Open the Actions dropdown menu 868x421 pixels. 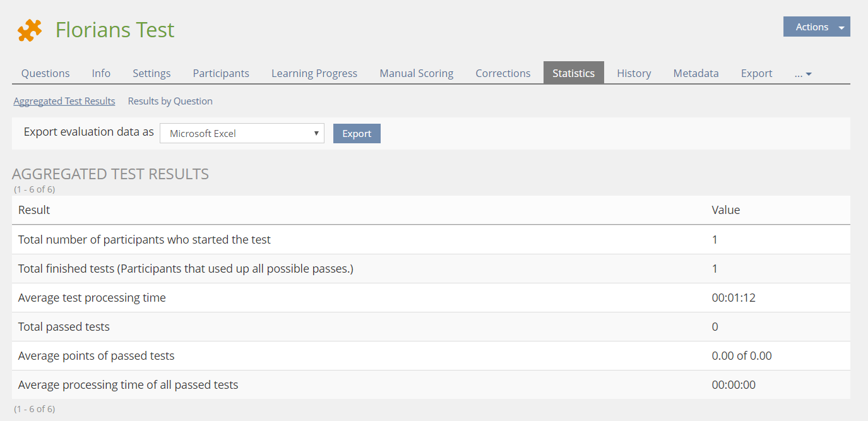[x=816, y=27]
